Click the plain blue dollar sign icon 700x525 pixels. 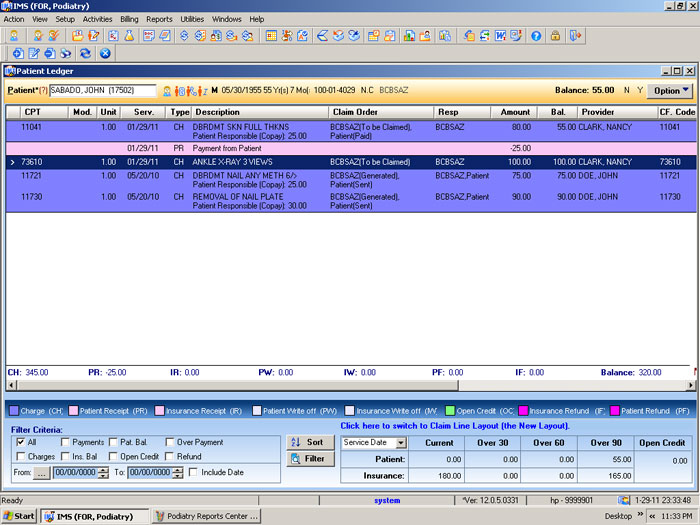pyautogui.click(x=184, y=36)
